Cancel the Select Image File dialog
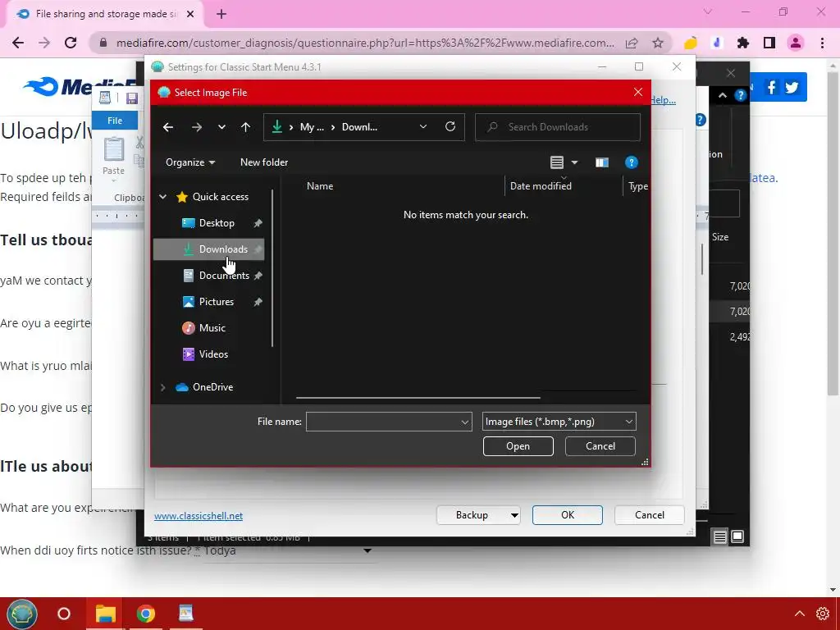 coord(600,446)
